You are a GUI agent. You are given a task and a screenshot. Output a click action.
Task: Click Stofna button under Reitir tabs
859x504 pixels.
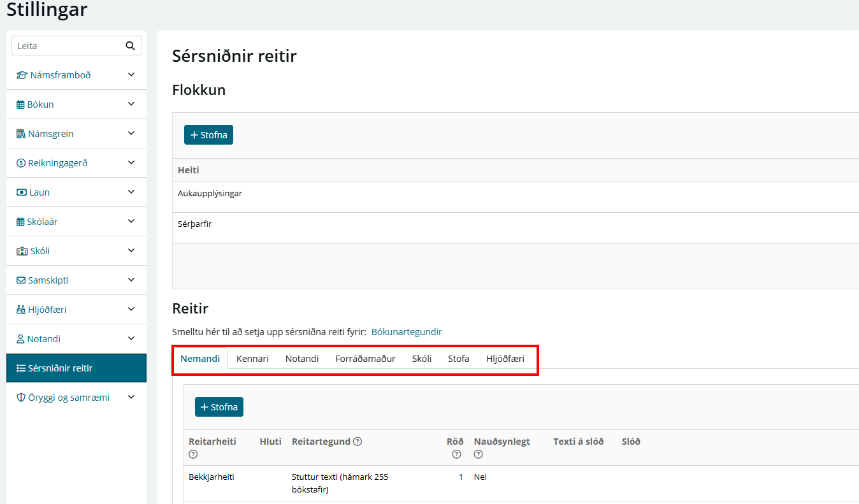coord(219,407)
